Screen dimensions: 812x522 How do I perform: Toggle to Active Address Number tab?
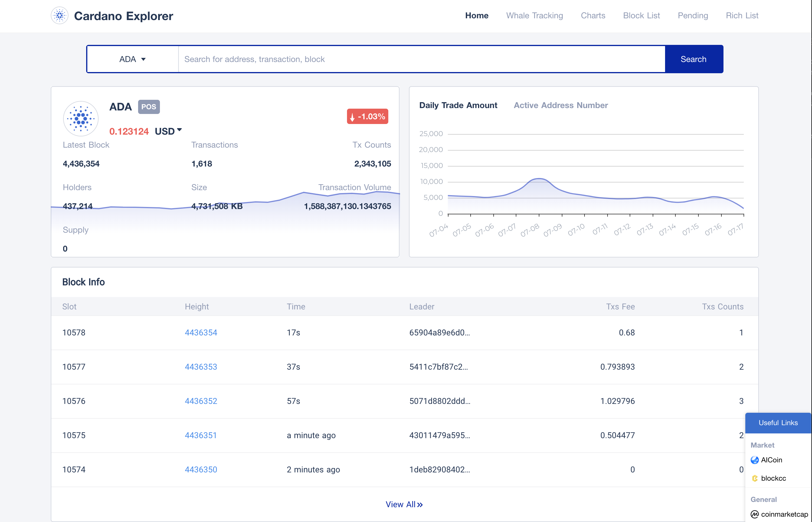tap(560, 105)
